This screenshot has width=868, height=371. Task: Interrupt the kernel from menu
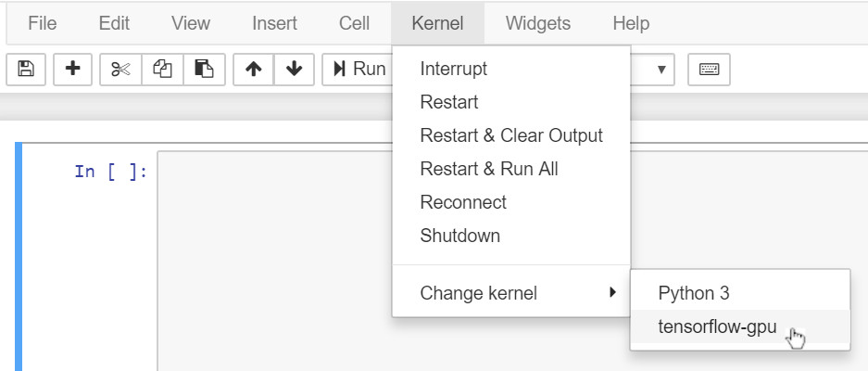454,69
